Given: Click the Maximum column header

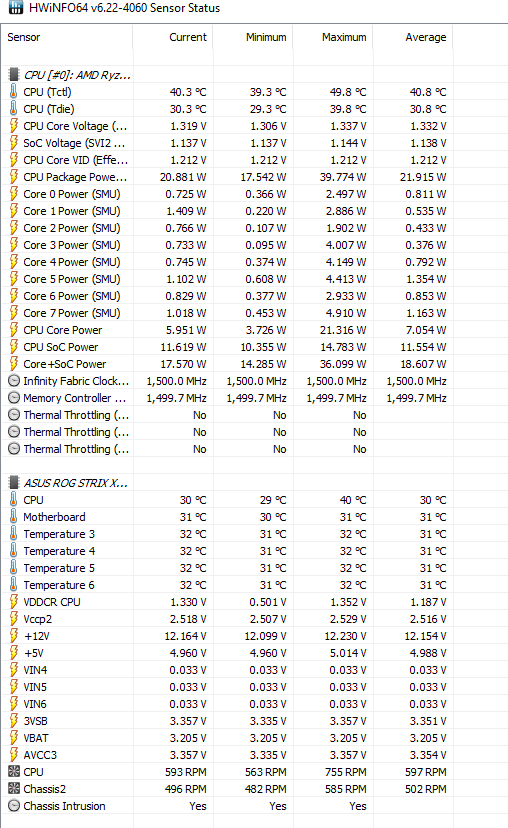Looking at the screenshot, I should point(333,37).
